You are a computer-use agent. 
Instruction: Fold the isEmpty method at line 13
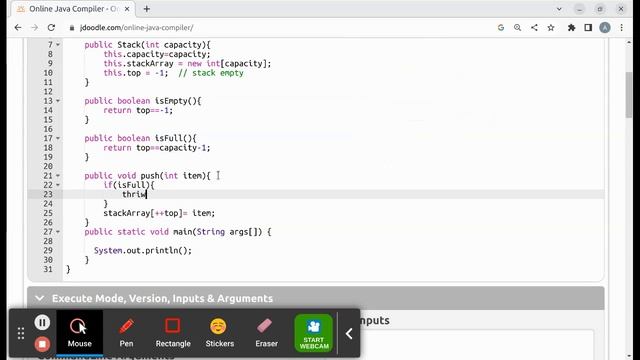click(x=58, y=101)
